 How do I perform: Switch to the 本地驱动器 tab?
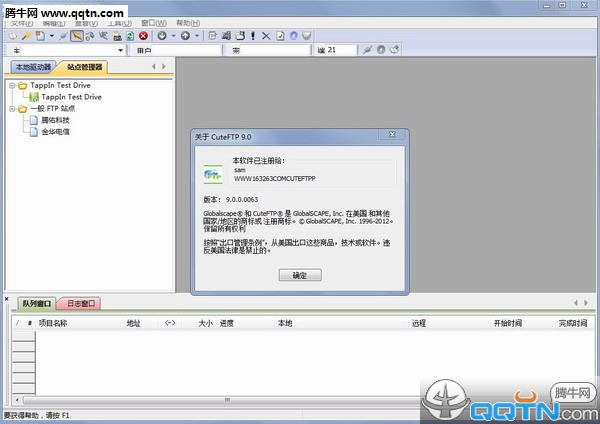pos(33,67)
